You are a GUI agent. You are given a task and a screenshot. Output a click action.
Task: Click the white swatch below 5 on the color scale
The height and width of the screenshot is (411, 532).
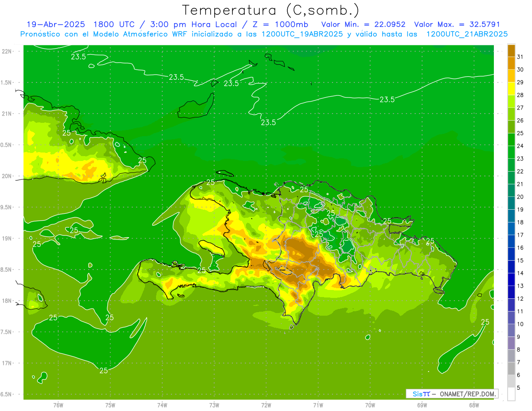point(511,394)
